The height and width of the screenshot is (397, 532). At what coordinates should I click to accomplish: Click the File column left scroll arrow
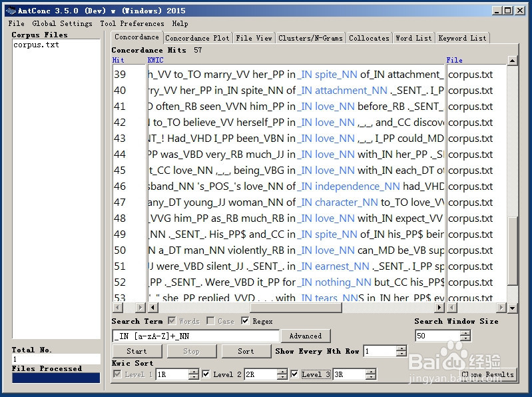pyautogui.click(x=452, y=308)
